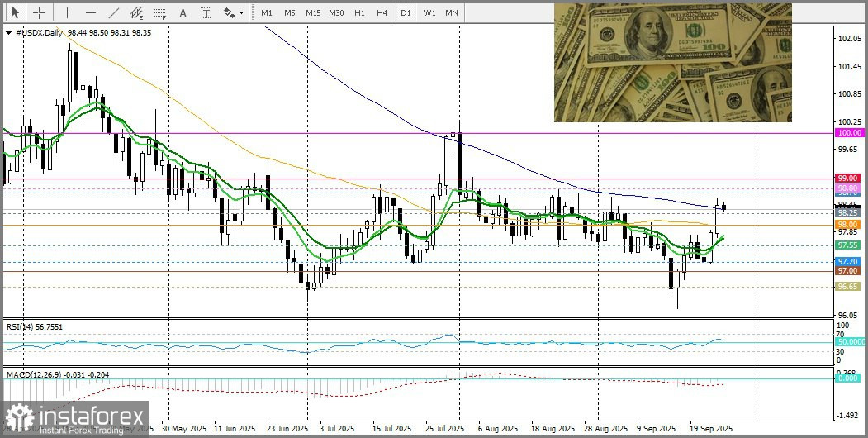Click the 15 Jul 2025 date label

tap(391, 429)
